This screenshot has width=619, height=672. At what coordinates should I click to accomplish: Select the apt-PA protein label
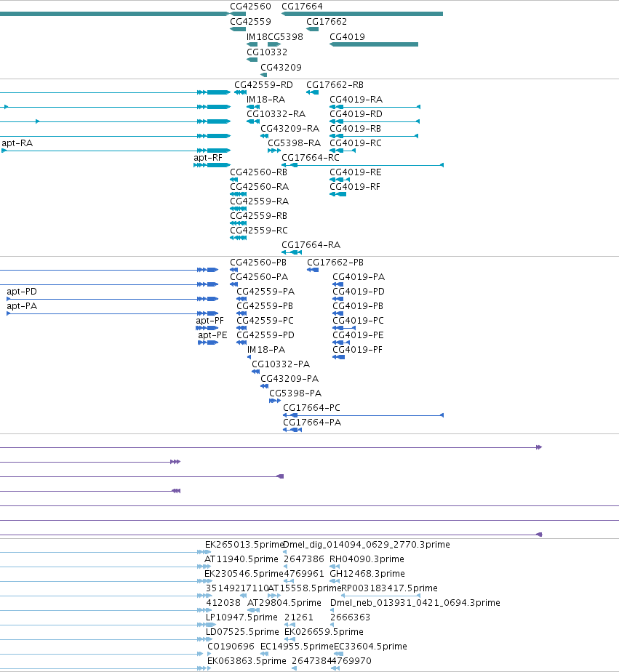tap(22, 306)
